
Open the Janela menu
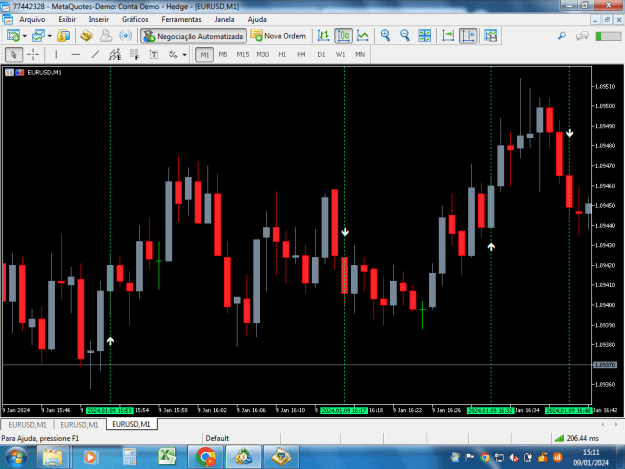click(x=224, y=20)
